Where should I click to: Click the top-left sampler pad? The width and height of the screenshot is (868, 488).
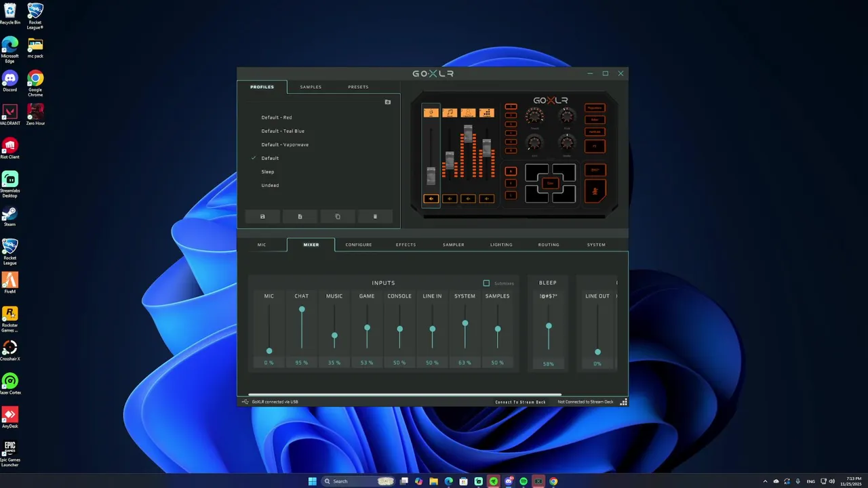536,174
